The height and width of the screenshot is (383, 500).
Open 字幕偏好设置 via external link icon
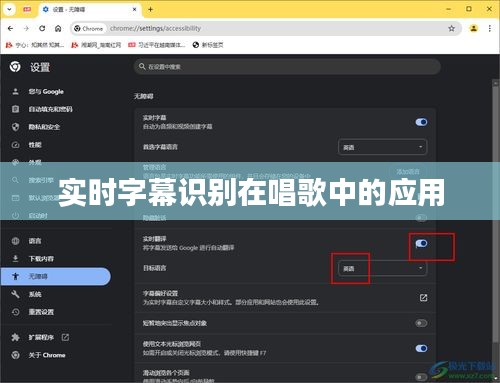tap(423, 298)
